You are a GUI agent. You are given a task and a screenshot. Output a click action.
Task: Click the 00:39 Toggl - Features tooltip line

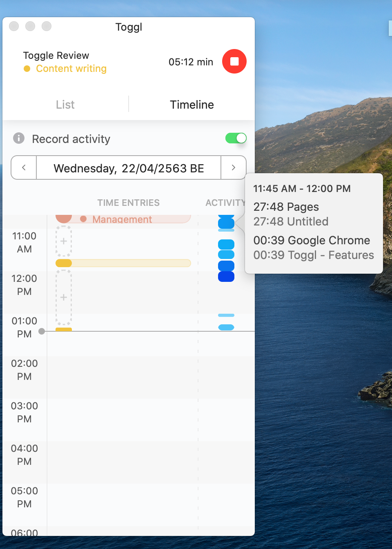314,255
